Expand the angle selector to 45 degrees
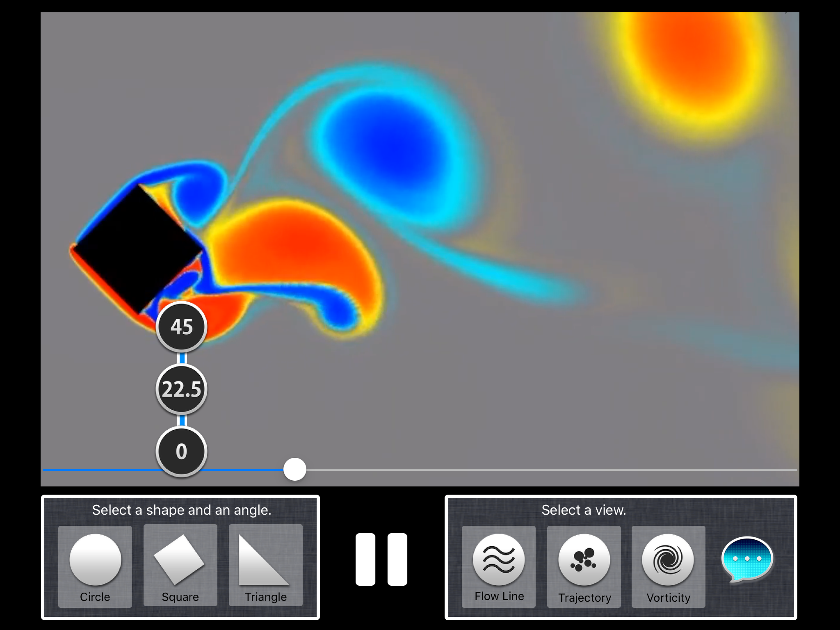The height and width of the screenshot is (630, 840). [x=182, y=326]
